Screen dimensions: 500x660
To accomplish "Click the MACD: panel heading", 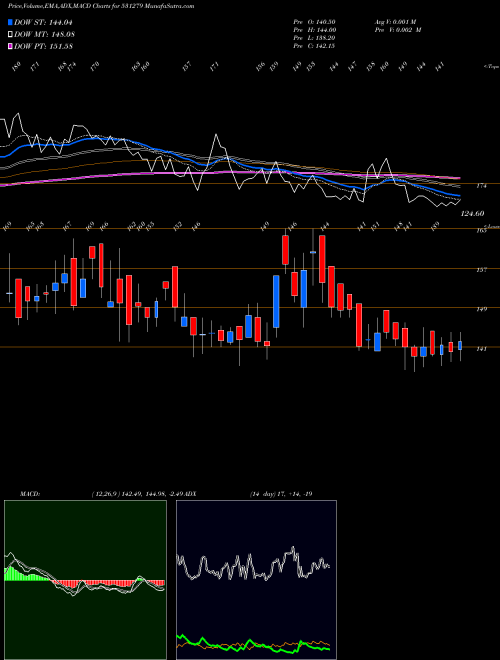I will (29, 494).
